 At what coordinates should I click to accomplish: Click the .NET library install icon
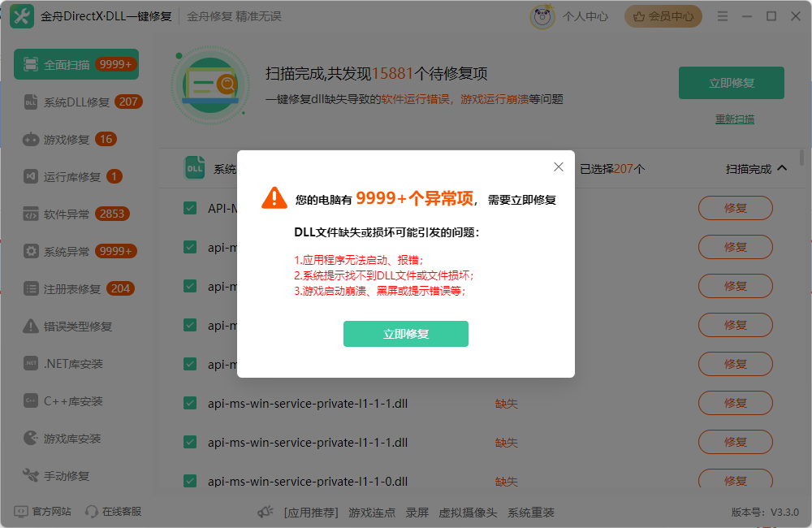31,363
